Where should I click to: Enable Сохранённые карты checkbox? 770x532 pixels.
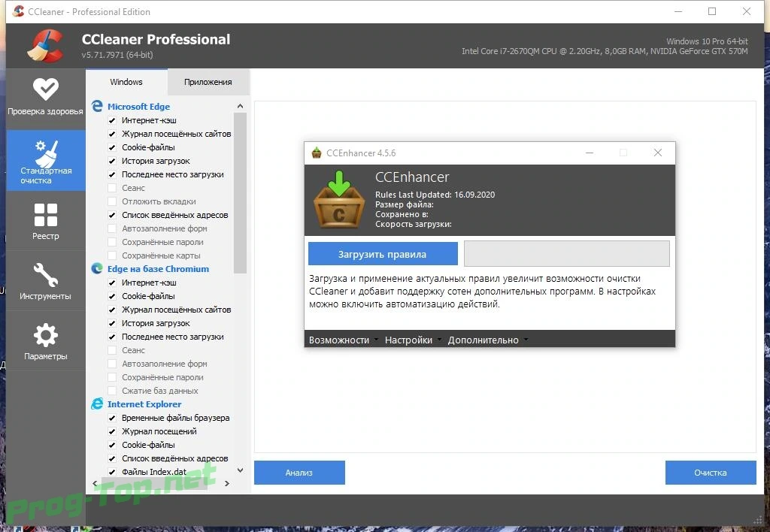click(x=112, y=255)
